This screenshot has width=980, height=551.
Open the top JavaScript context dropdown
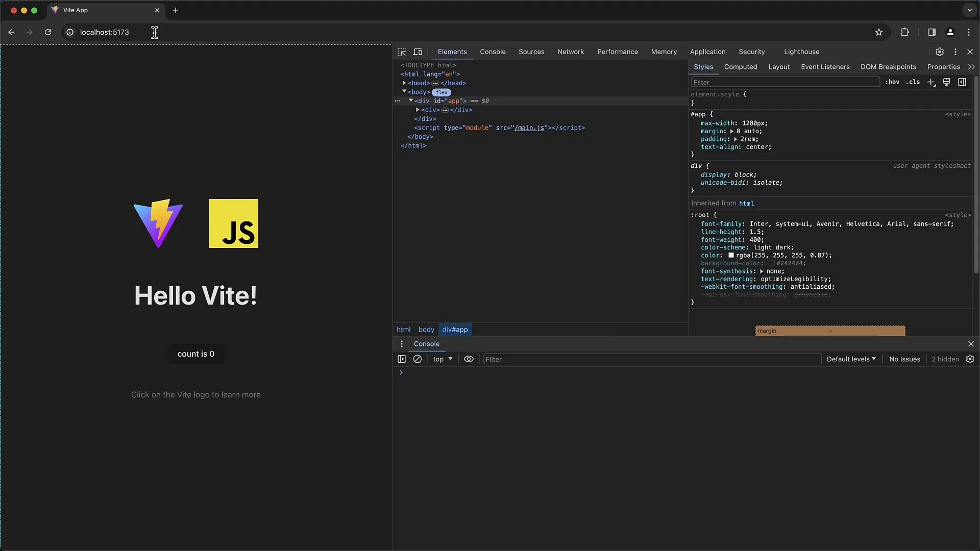443,359
